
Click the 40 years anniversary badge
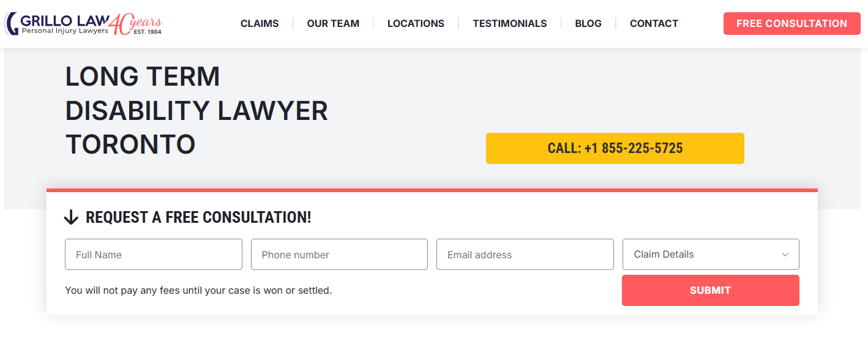[x=138, y=23]
